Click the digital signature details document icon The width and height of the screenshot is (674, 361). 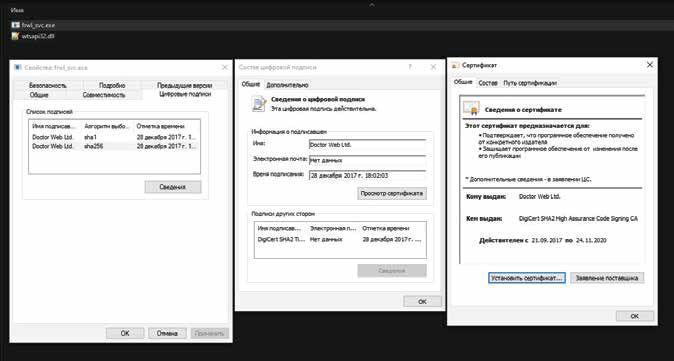tap(259, 104)
